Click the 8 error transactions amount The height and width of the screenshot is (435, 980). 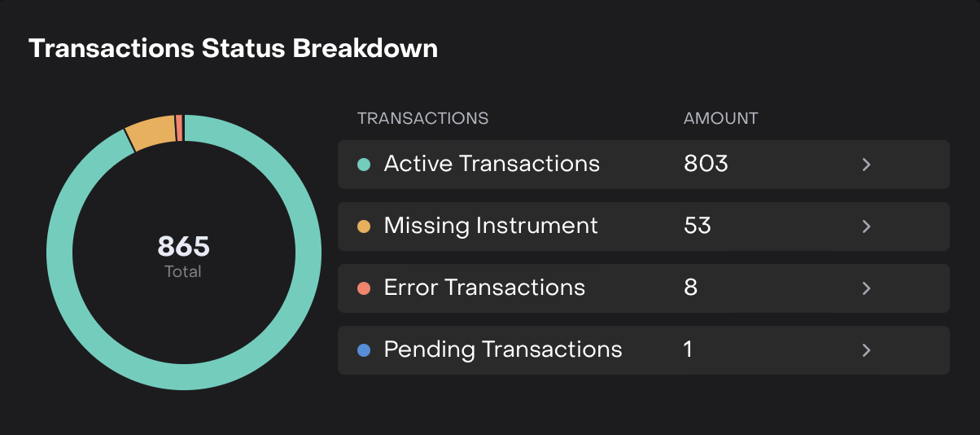(691, 288)
